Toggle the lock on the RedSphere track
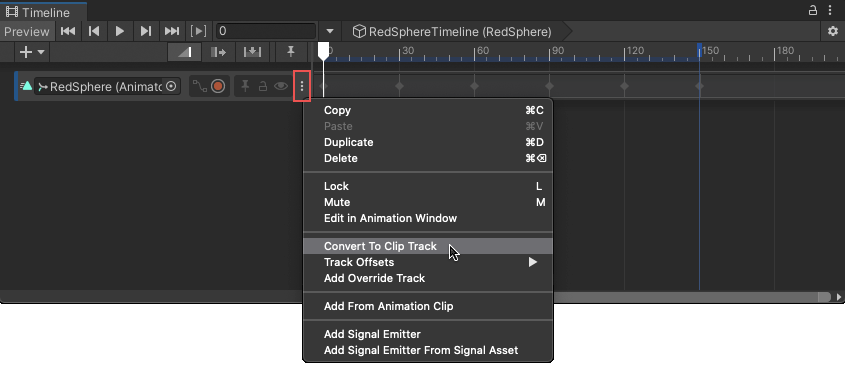The width and height of the screenshot is (845, 389). click(x=263, y=86)
